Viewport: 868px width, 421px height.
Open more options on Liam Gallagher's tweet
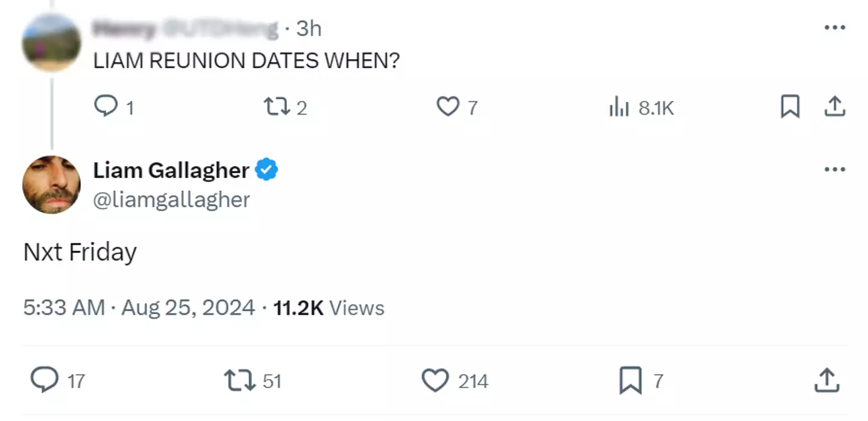(834, 169)
